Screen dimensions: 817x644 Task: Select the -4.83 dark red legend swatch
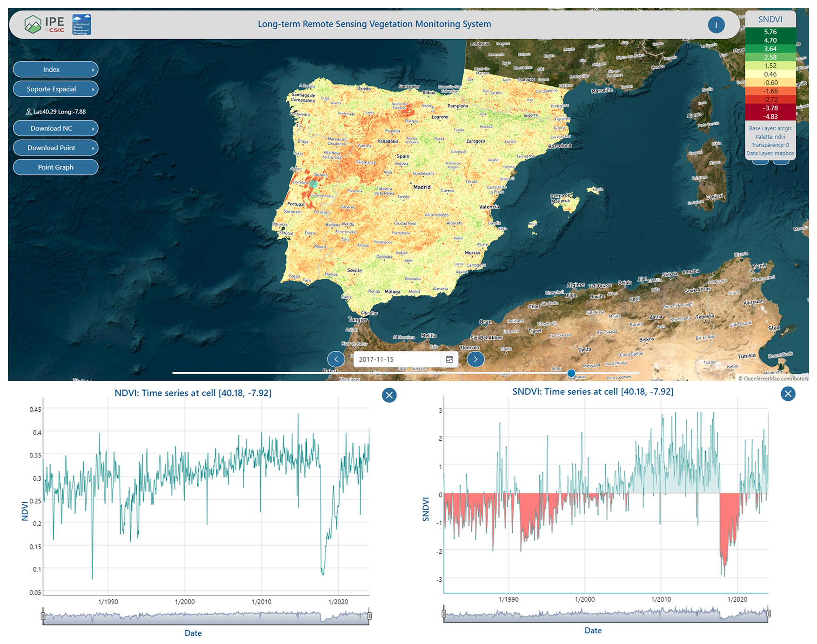770,117
